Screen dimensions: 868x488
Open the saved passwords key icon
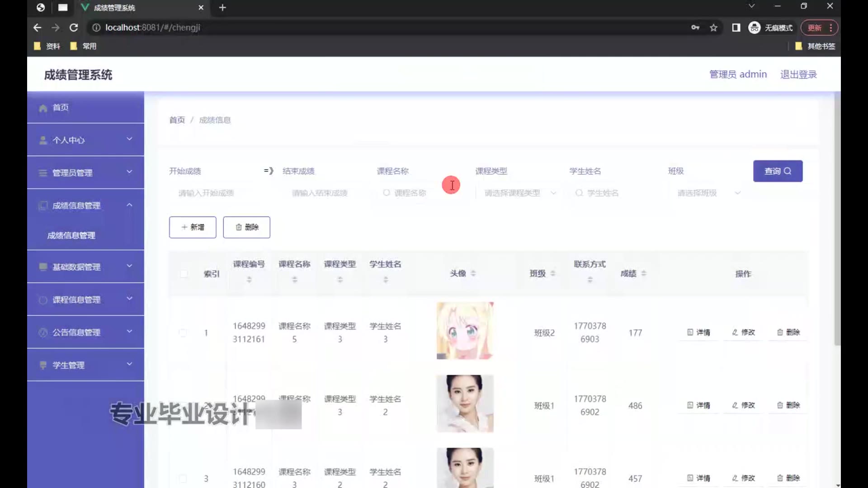[x=695, y=28]
